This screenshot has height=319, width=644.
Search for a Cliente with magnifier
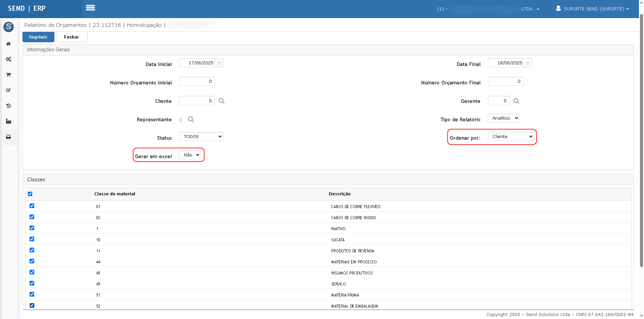tap(221, 101)
